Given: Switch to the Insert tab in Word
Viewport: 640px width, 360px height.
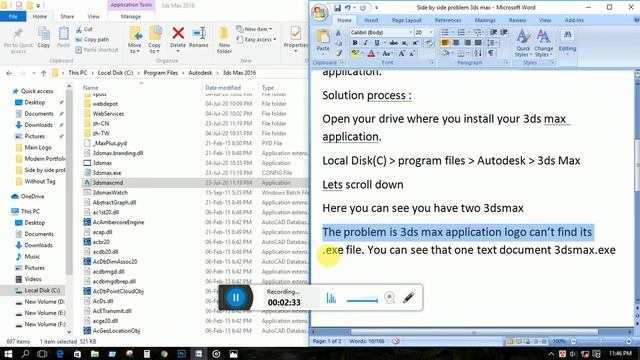Looking at the screenshot, I should (x=371, y=20).
